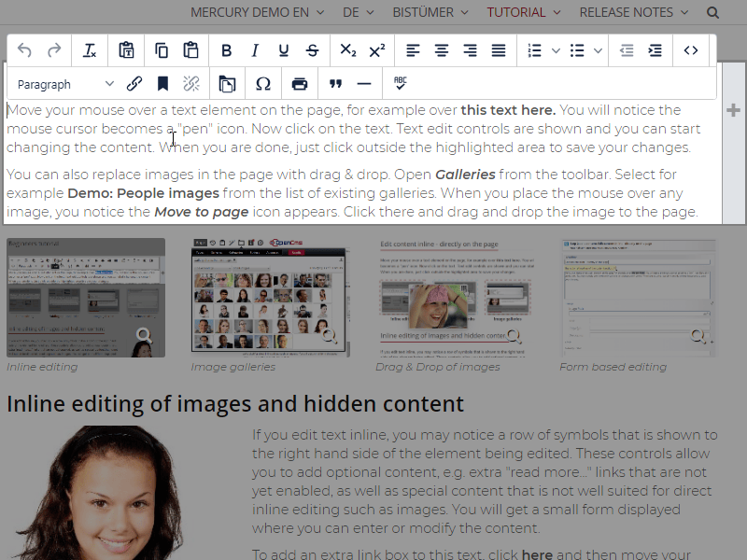Screen dimensions: 747x560
Task: Toggle bold formatting
Action: pyautogui.click(x=226, y=50)
